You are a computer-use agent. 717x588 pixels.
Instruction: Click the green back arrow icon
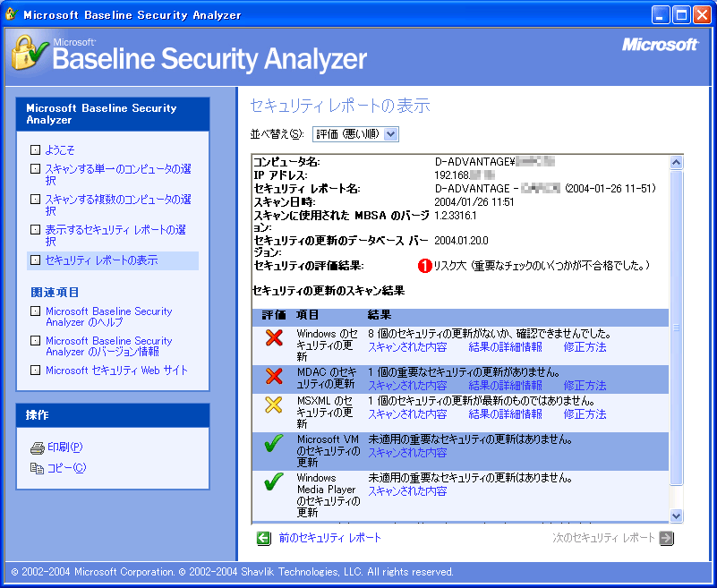(264, 538)
